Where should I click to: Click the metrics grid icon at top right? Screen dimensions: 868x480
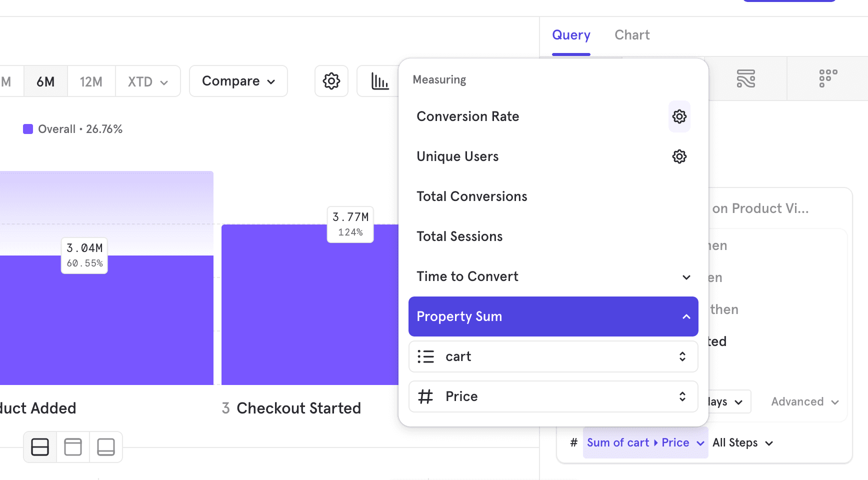point(827,78)
